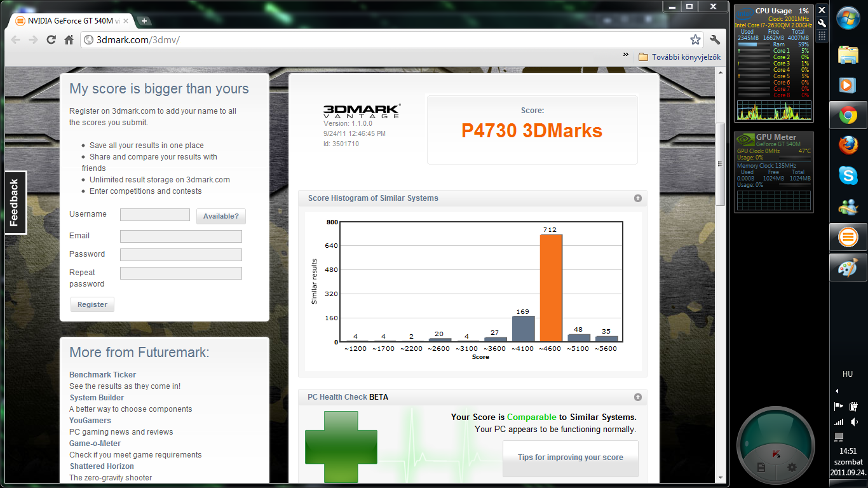
Task: Click the 169 histogram bar at ~4100
Action: (523, 329)
